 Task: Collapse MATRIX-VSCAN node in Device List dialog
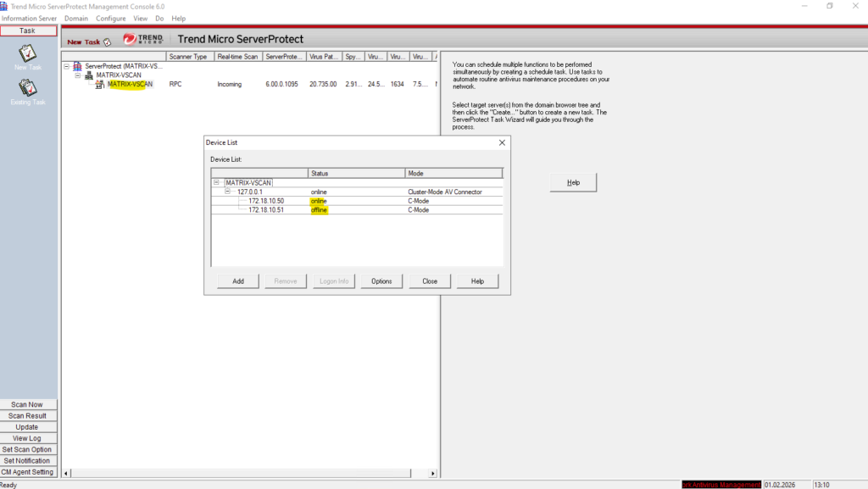[217, 182]
